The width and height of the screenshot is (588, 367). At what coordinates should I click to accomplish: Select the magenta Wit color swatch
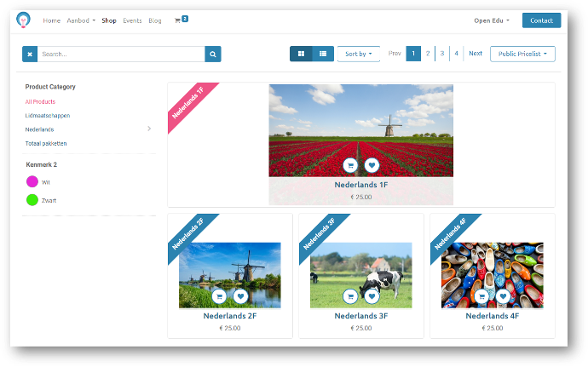tap(32, 181)
